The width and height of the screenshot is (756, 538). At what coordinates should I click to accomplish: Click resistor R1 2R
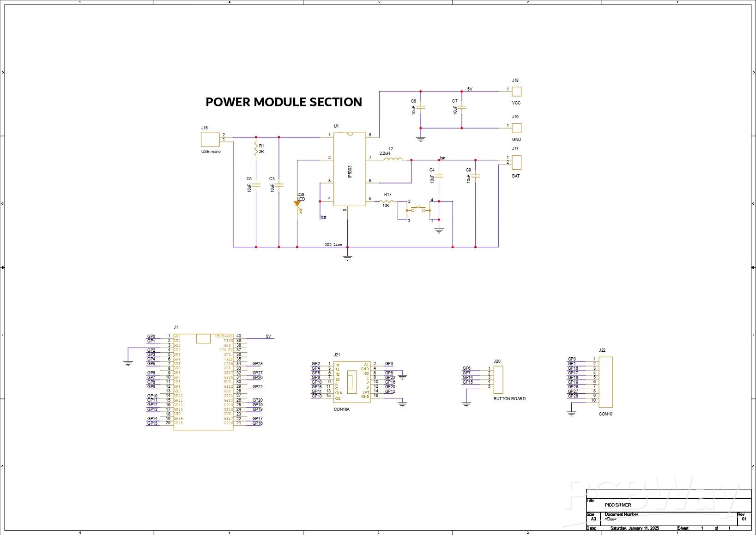[255, 149]
